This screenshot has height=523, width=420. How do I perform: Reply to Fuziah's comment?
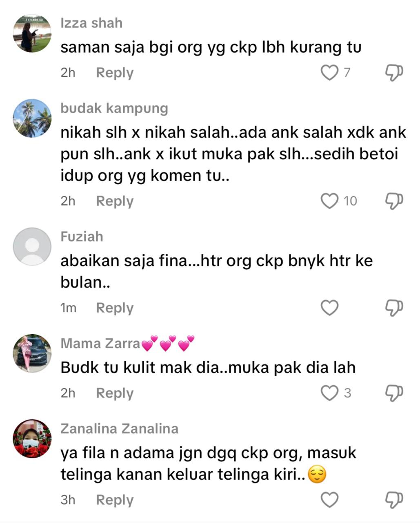tap(115, 308)
